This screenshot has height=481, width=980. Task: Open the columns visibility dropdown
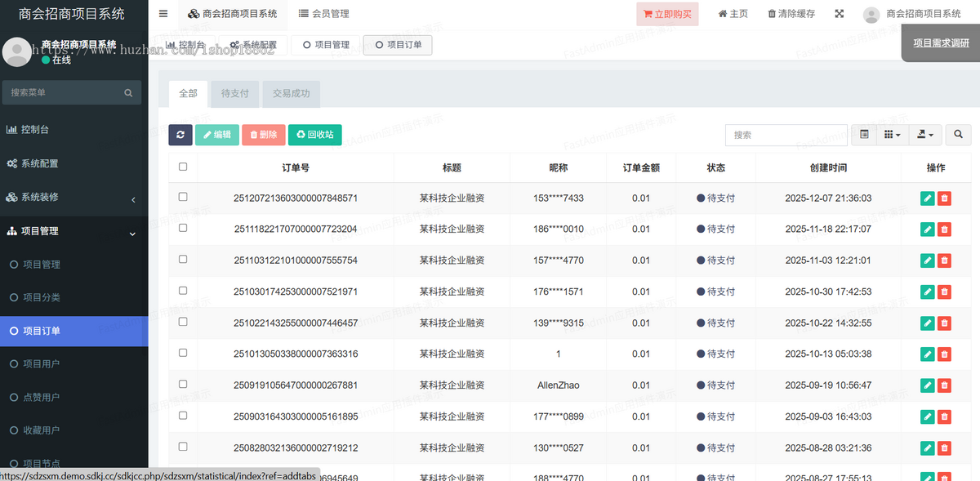click(892, 134)
